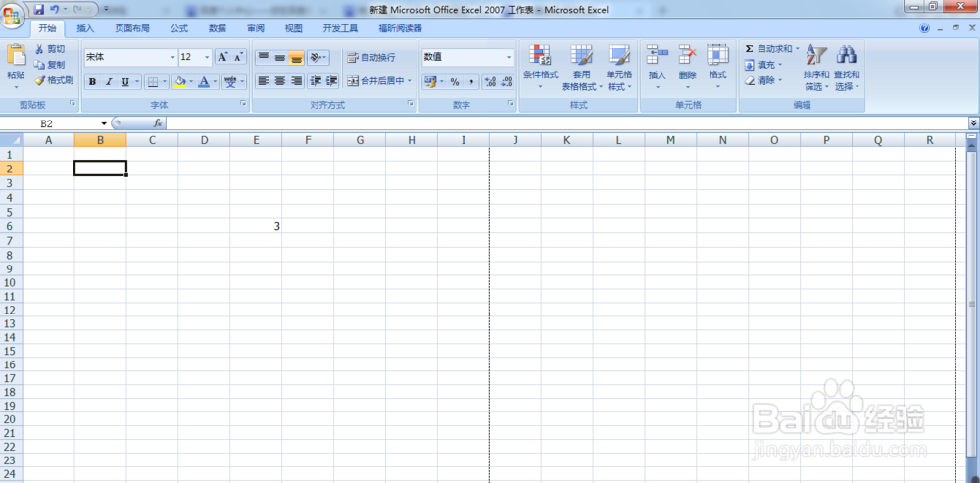This screenshot has width=980, height=483.
Task: Switch to the 数据 tab
Action: coord(218,28)
